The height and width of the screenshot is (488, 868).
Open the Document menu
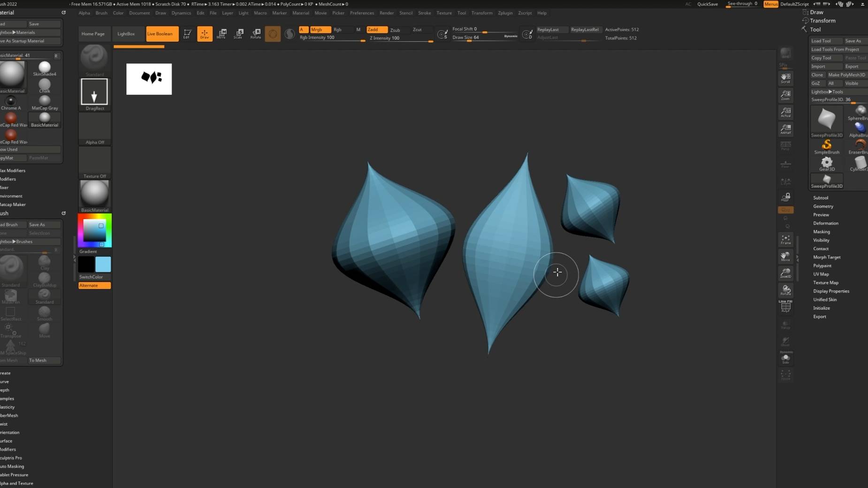point(139,13)
